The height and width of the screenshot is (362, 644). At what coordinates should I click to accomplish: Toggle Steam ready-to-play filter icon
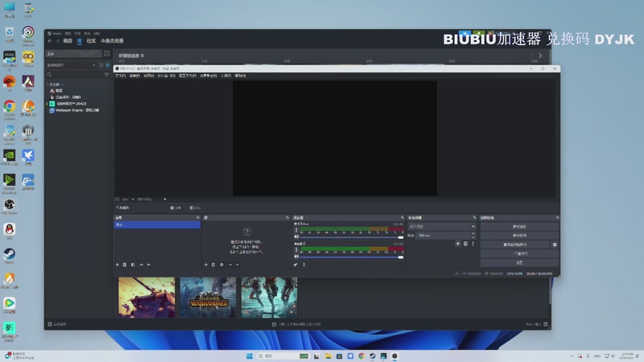tap(108, 65)
